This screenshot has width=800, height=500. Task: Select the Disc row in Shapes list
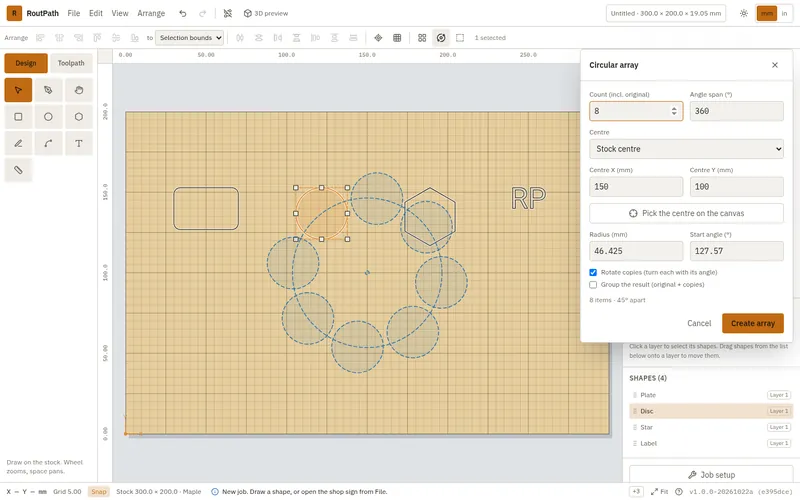coord(711,411)
